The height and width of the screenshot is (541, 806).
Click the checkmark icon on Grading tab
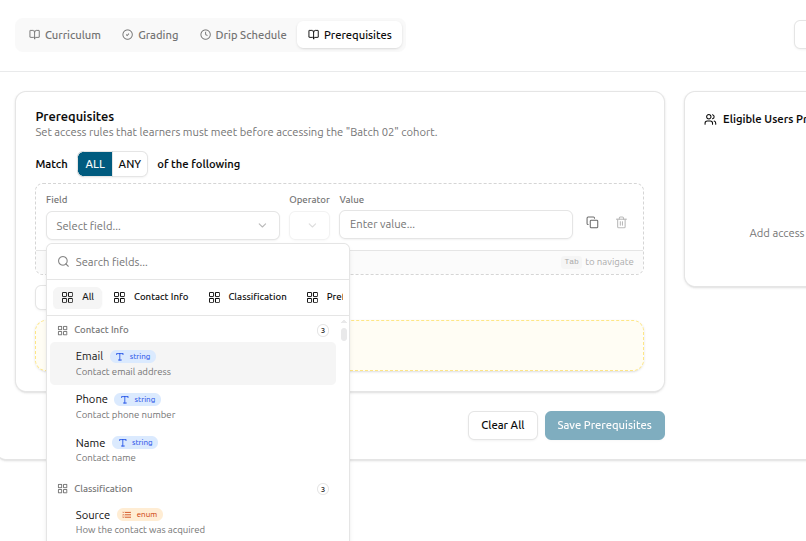click(127, 34)
